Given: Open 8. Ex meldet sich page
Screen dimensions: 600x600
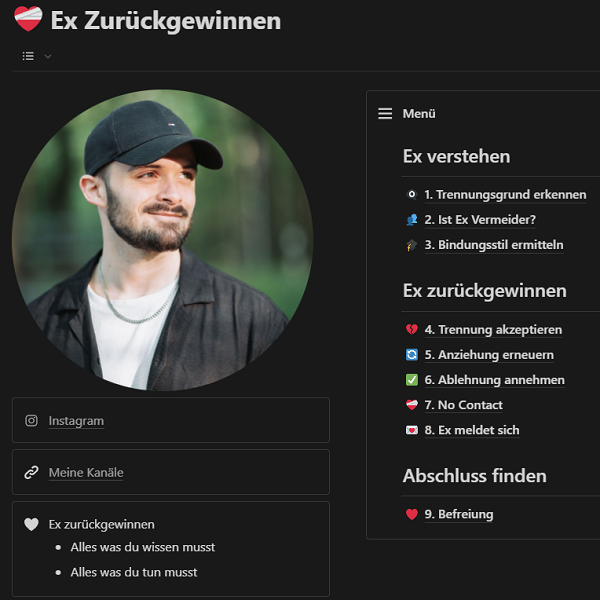Looking at the screenshot, I should coord(472,430).
